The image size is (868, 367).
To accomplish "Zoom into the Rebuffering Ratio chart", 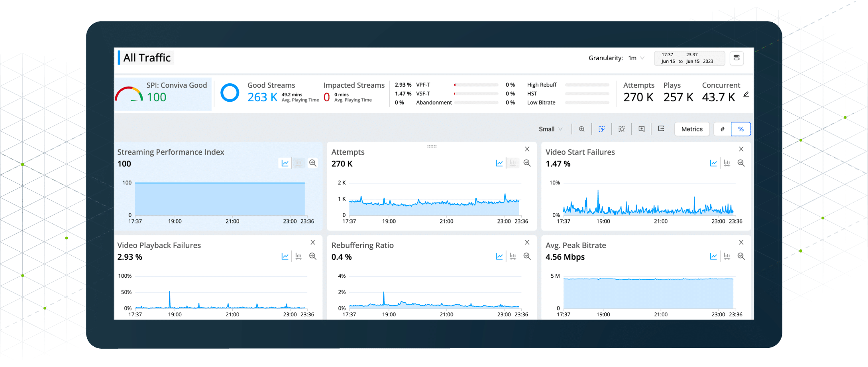I will (527, 257).
